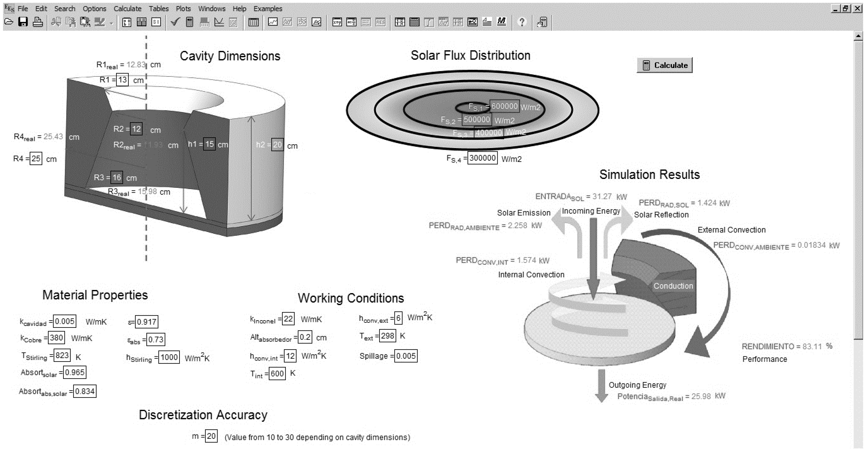Open the Examples menu
The image size is (868, 454).
(x=268, y=9)
